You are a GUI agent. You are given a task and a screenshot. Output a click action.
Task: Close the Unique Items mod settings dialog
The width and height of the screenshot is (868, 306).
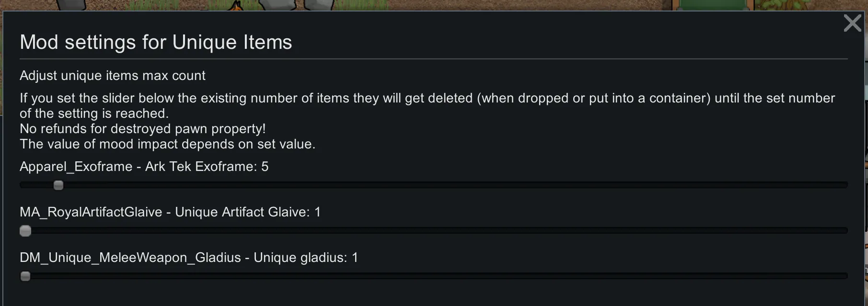852,23
